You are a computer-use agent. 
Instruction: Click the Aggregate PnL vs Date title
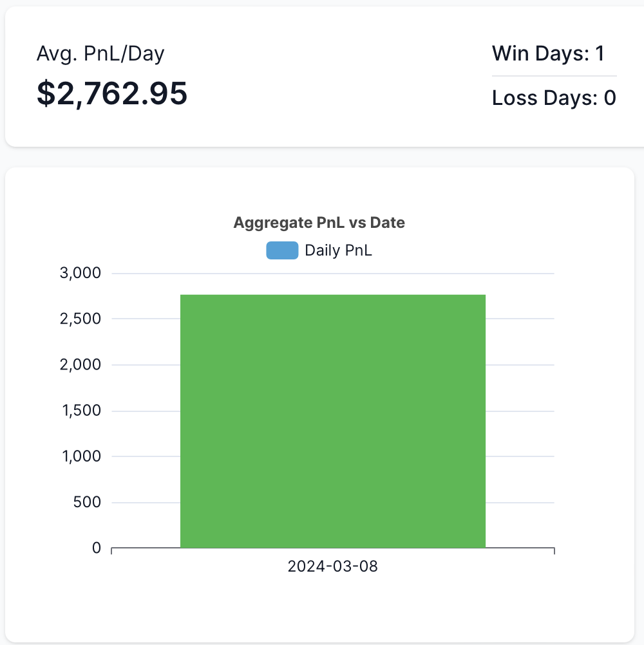point(319,223)
